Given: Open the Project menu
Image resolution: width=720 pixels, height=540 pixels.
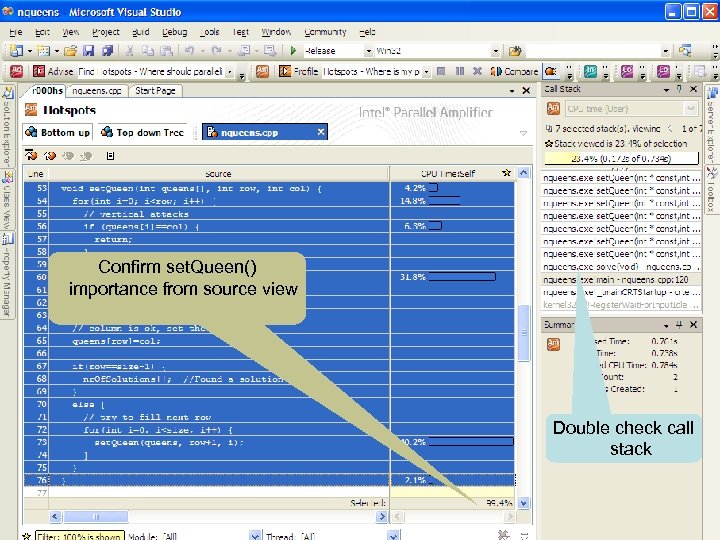Looking at the screenshot, I should click(106, 32).
